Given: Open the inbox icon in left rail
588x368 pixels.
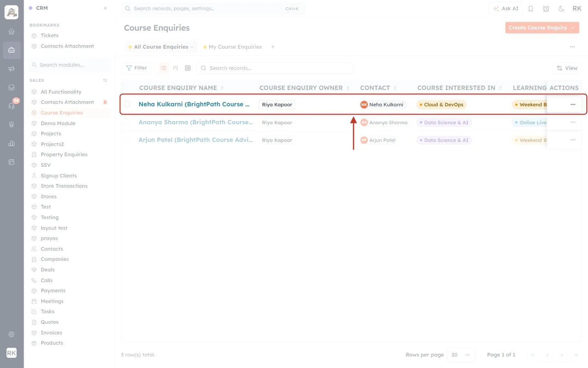Looking at the screenshot, I should pos(11,88).
